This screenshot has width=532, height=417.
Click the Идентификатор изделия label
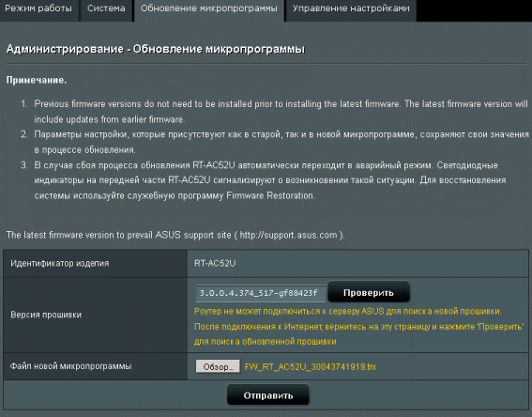60,263
